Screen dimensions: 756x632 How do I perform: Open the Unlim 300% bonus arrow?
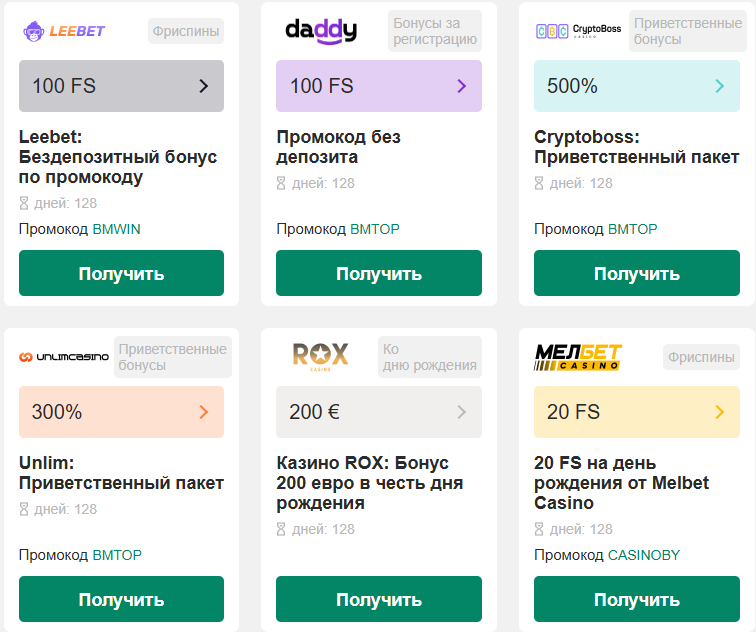pyautogui.click(x=204, y=412)
